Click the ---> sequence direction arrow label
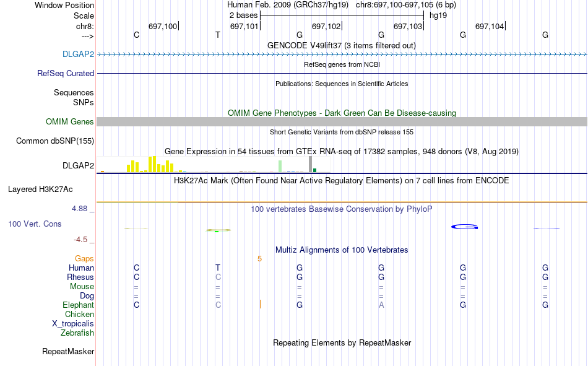This screenshot has width=588, height=366. 87,36
